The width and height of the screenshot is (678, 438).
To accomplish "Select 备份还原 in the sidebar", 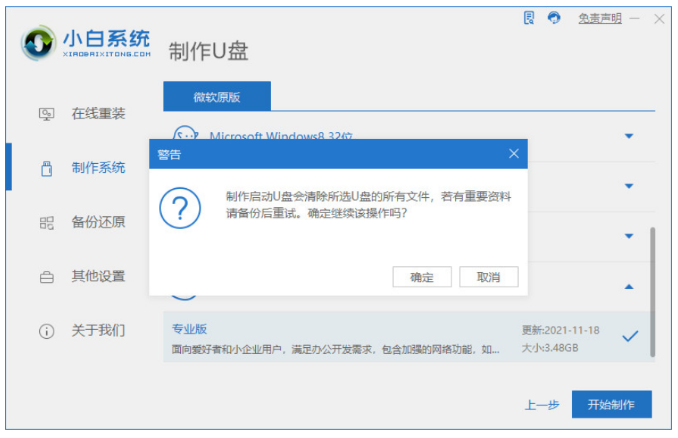I will coord(98,222).
